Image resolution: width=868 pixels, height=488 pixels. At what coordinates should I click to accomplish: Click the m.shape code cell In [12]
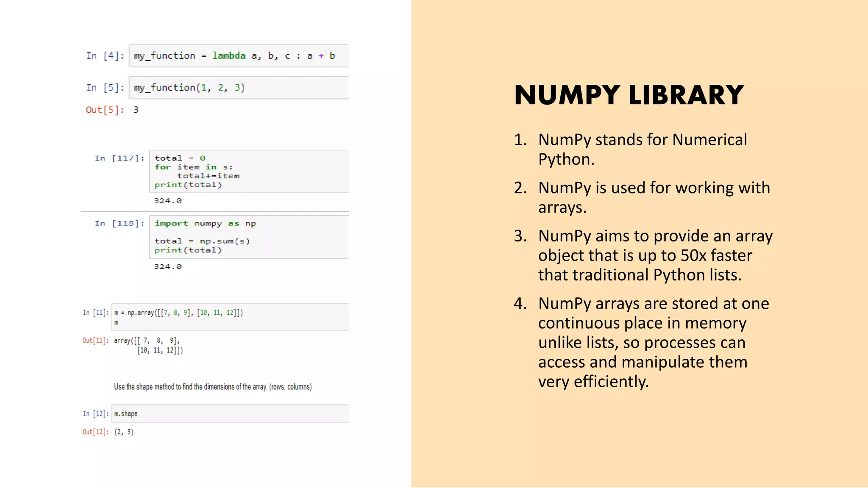click(230, 413)
